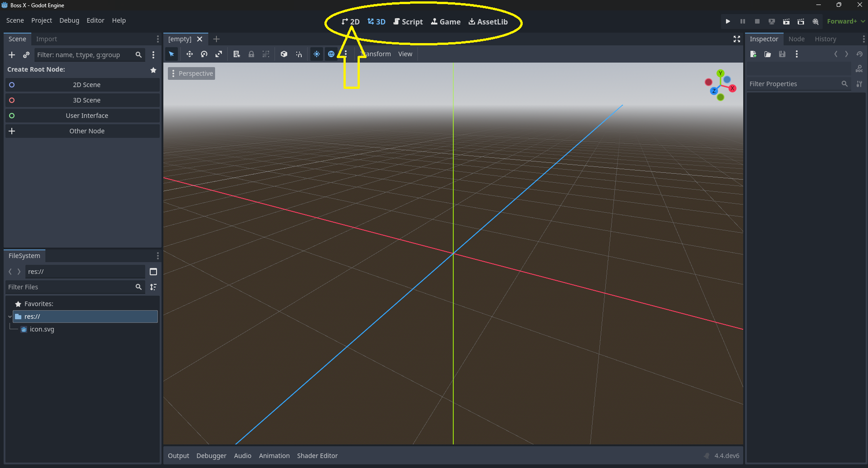Run a specific scene folder clapperboard icon
The width and height of the screenshot is (868, 468).
coord(801,21)
